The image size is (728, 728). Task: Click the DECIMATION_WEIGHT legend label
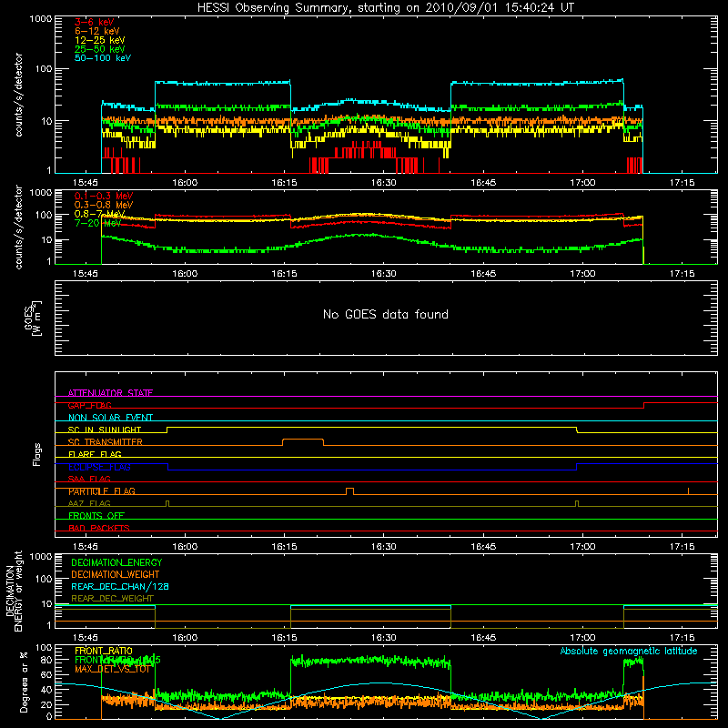116,574
